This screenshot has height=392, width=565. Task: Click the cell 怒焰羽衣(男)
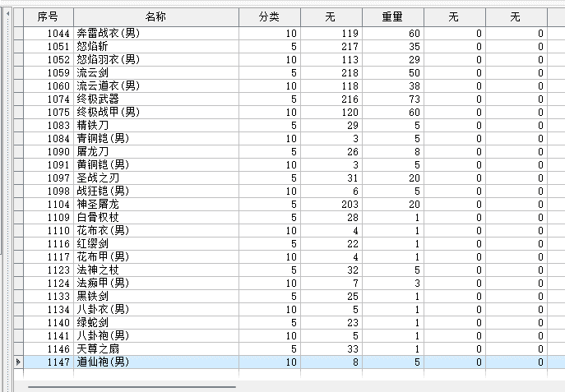(x=156, y=60)
